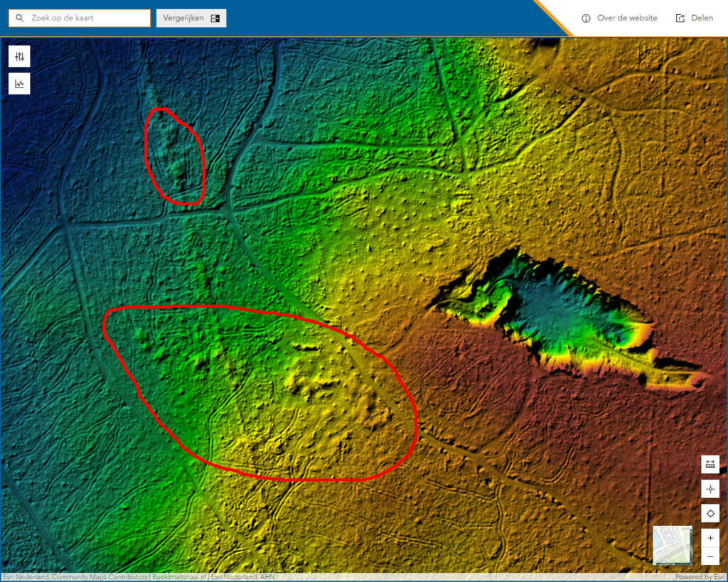Image resolution: width=728 pixels, height=582 pixels.
Task: Click inside the small red-outlined area
Action: (x=174, y=158)
